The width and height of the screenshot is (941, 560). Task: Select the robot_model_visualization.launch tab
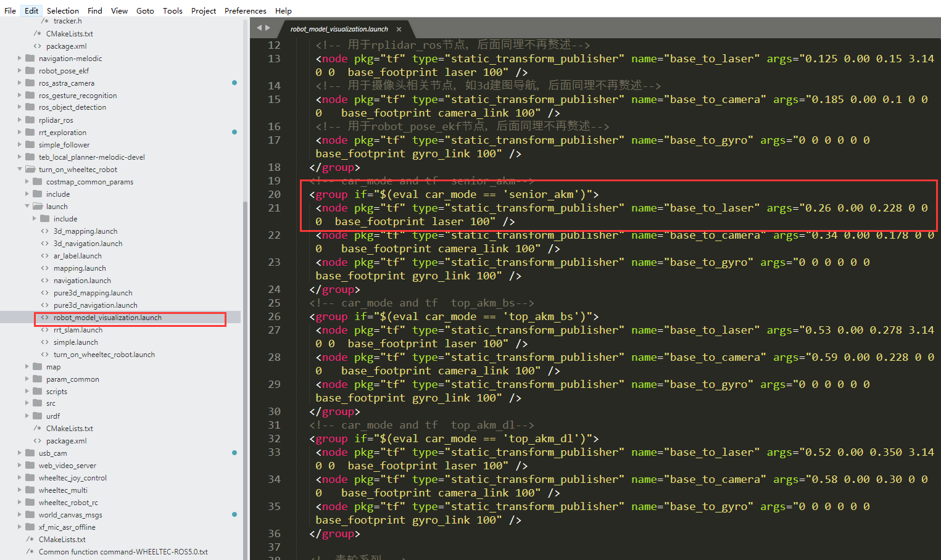pos(339,29)
